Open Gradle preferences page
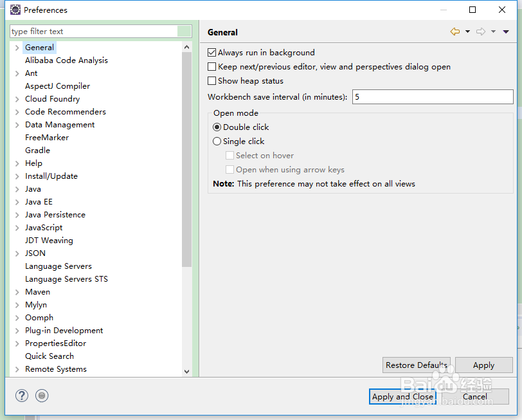This screenshot has height=420, width=522. 37,151
